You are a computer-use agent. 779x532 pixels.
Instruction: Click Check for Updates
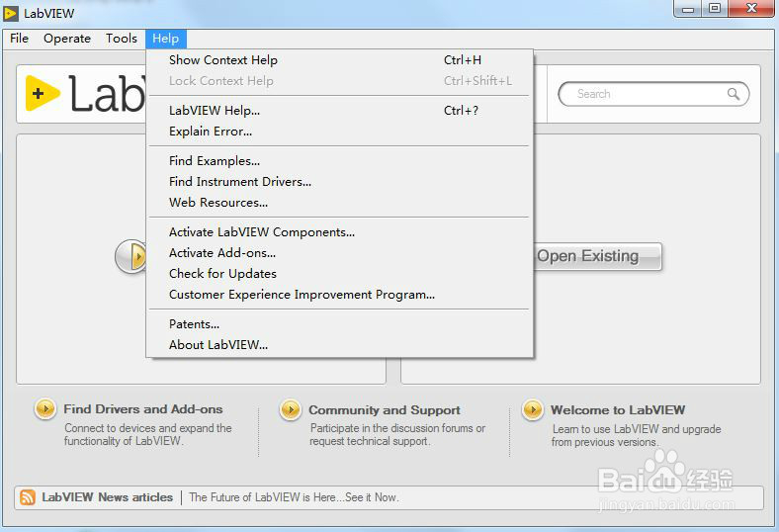click(x=340, y=274)
